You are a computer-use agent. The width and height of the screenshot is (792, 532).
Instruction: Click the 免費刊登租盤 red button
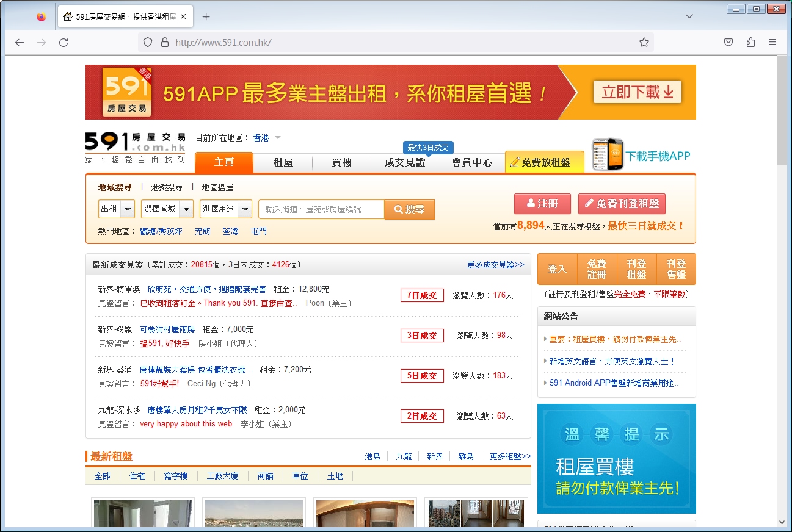click(622, 204)
